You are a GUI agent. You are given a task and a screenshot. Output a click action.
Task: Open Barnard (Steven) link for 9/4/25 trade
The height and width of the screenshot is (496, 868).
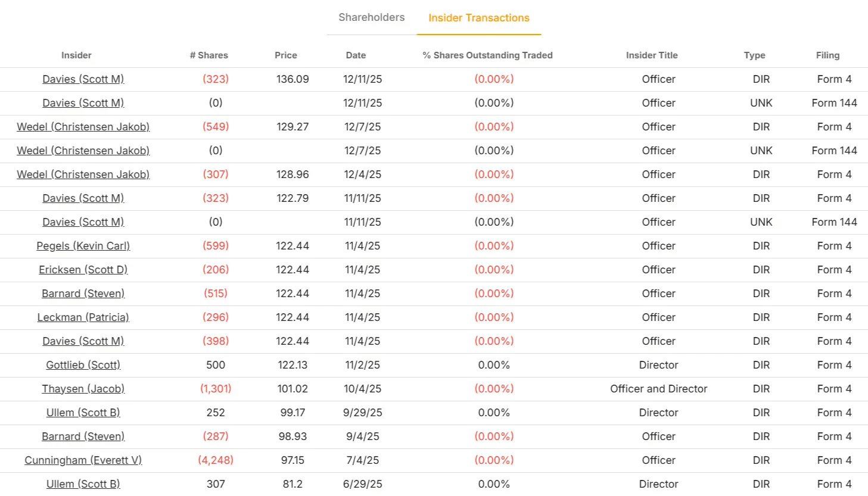83,436
